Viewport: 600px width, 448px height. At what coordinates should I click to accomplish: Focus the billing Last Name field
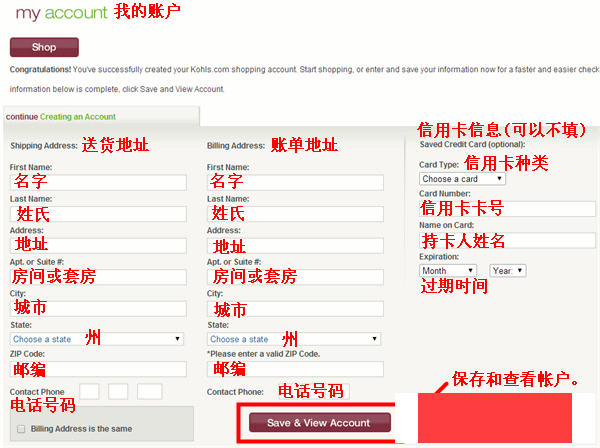[295, 214]
